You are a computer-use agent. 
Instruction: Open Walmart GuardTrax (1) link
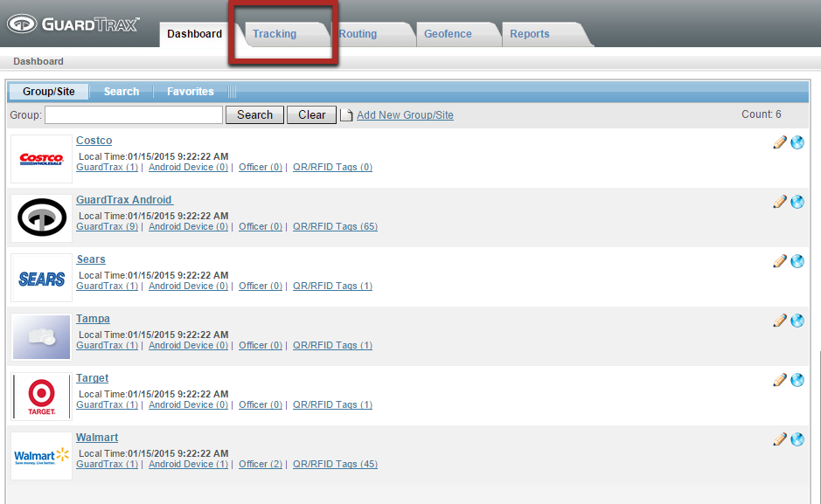click(107, 465)
